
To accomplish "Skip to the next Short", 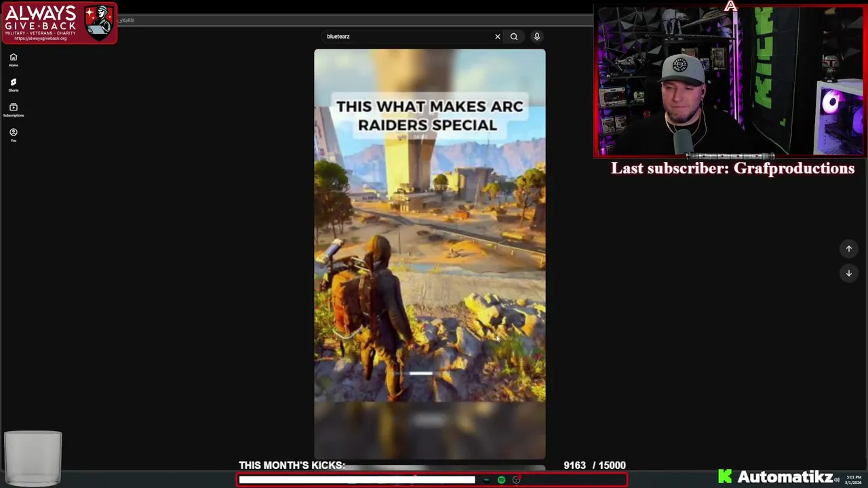I will [848, 273].
